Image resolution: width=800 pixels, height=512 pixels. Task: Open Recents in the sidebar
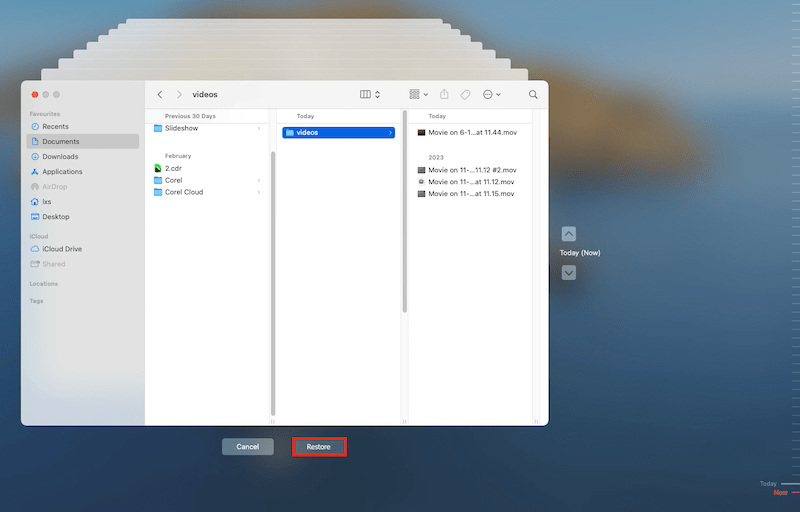[x=55, y=126]
